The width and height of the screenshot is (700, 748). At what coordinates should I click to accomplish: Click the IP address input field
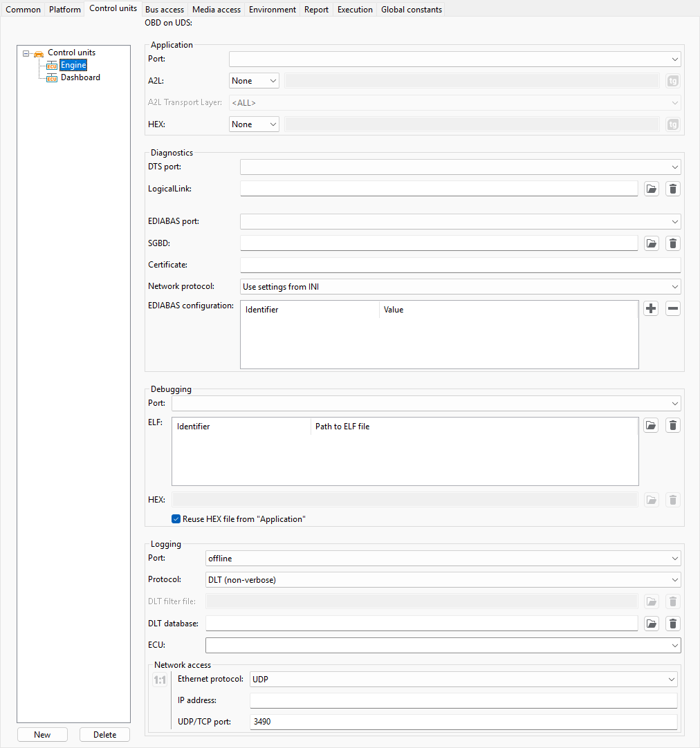pos(463,700)
